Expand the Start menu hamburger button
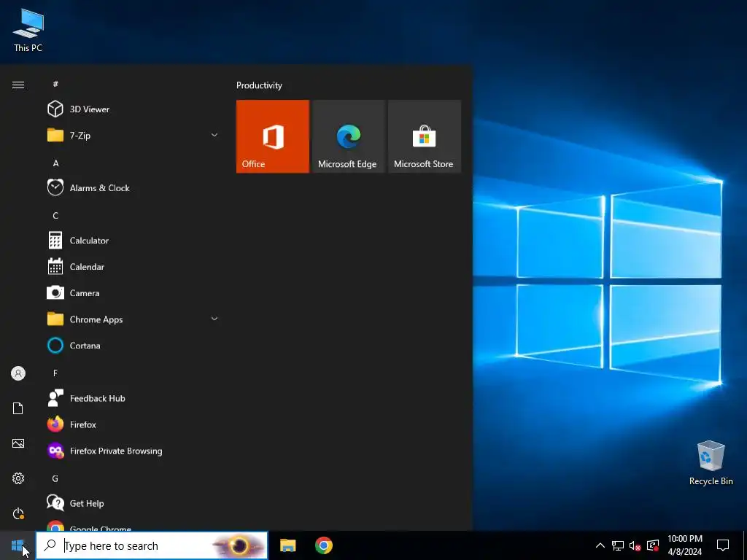This screenshot has width=747, height=560. pyautogui.click(x=18, y=85)
